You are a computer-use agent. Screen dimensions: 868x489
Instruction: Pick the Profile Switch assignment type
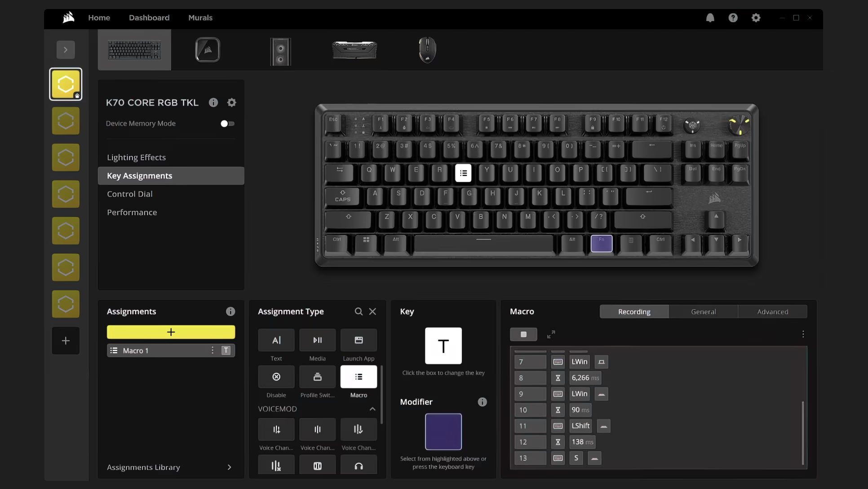tap(317, 377)
